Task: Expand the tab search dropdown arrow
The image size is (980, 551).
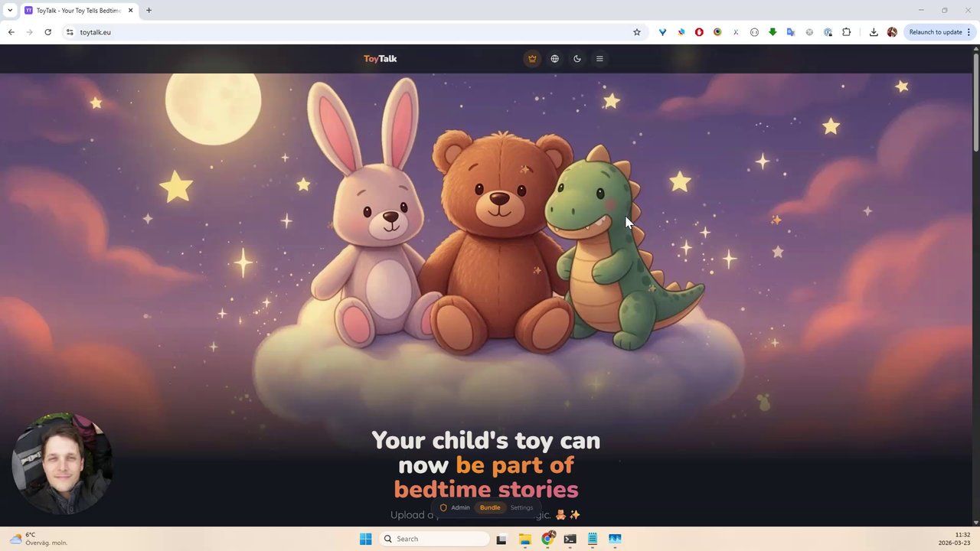Action: (x=10, y=11)
